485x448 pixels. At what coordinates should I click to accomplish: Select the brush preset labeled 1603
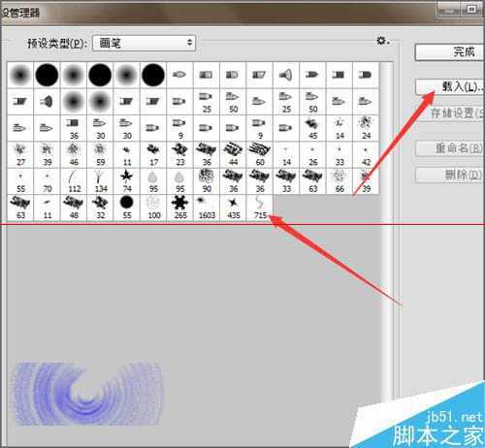[207, 208]
